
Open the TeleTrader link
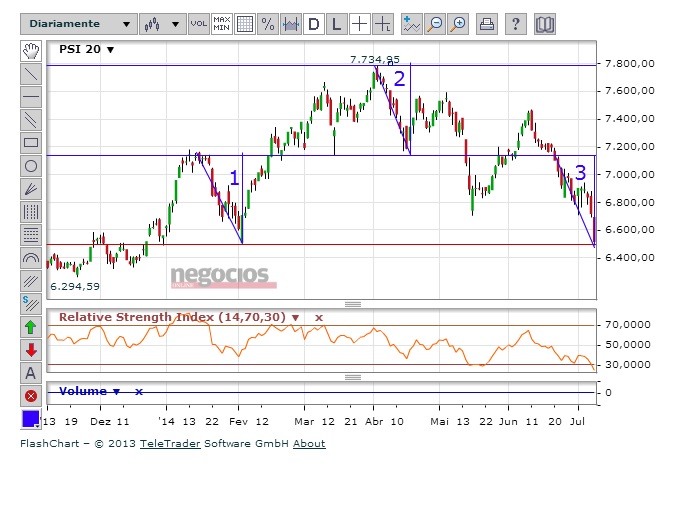(x=170, y=443)
